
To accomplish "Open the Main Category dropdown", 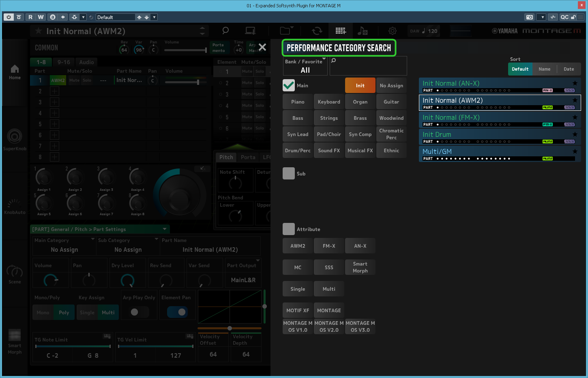I will [64, 245].
